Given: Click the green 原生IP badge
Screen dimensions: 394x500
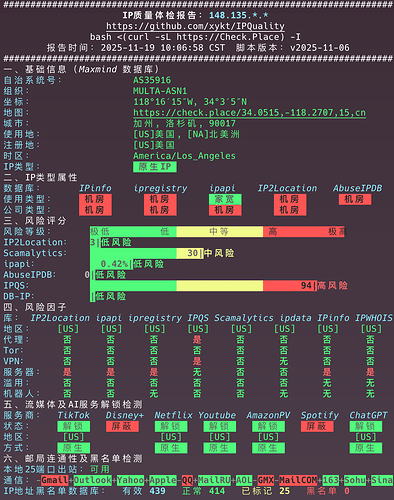Looking at the screenshot, I should click(155, 167).
